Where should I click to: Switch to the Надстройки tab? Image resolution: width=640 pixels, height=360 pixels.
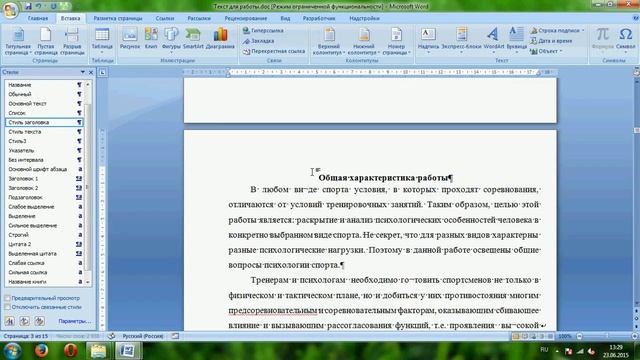tap(364, 18)
